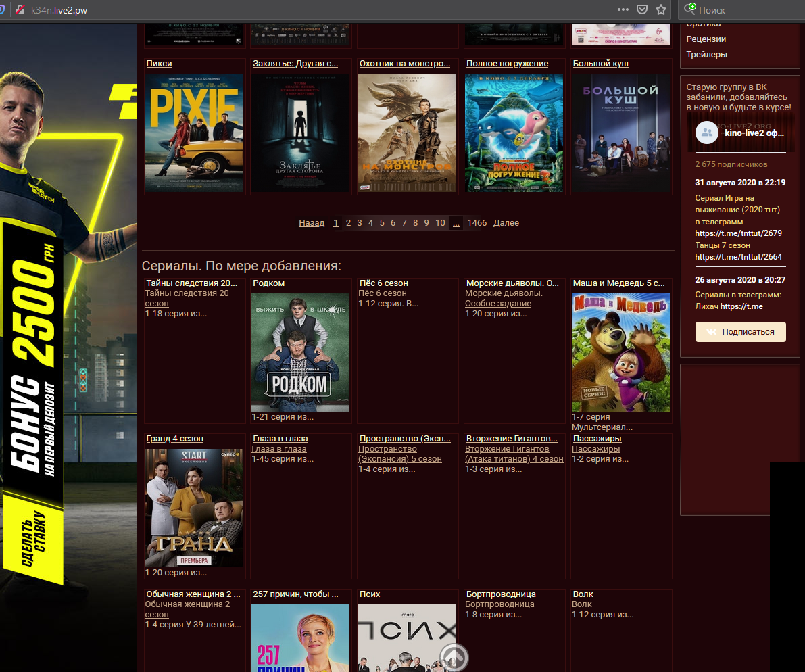Viewport: 805px width, 672px height.
Task: Open the Заклятье: Другая сторона poster
Action: (x=300, y=133)
